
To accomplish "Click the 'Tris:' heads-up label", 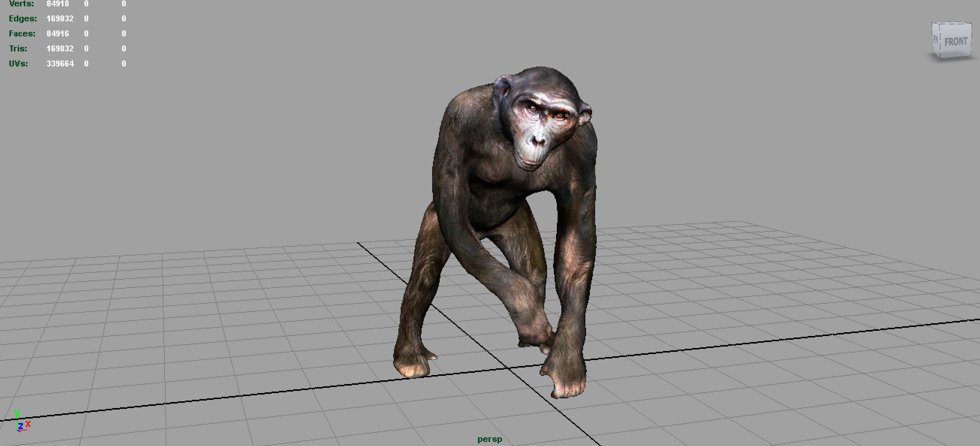I will coord(18,49).
